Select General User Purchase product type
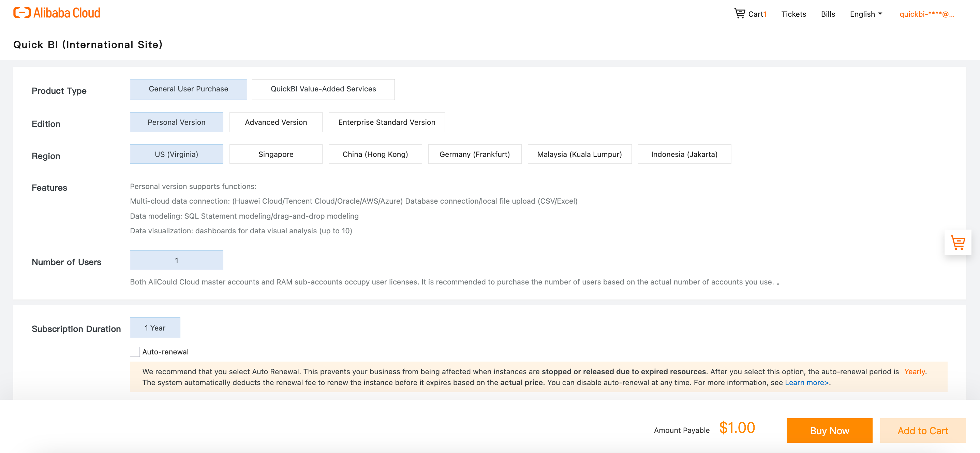This screenshot has height=453, width=980. click(x=188, y=89)
